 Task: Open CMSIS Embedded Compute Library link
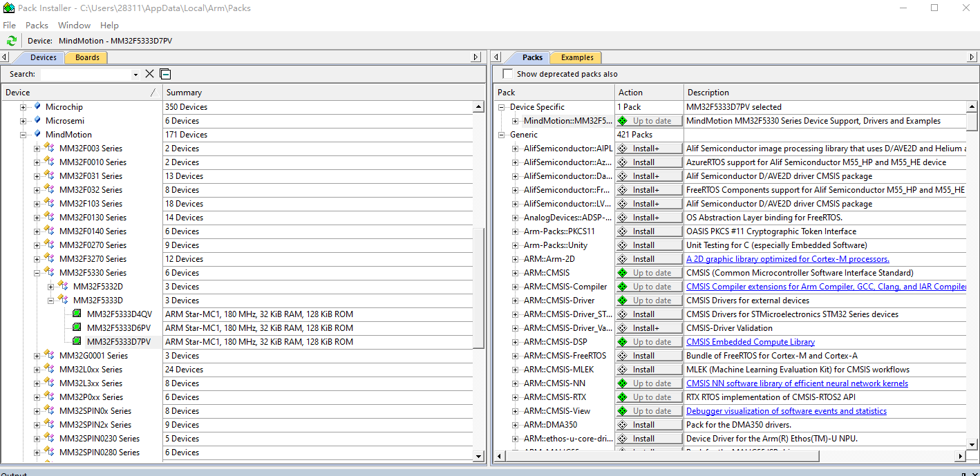(x=751, y=342)
